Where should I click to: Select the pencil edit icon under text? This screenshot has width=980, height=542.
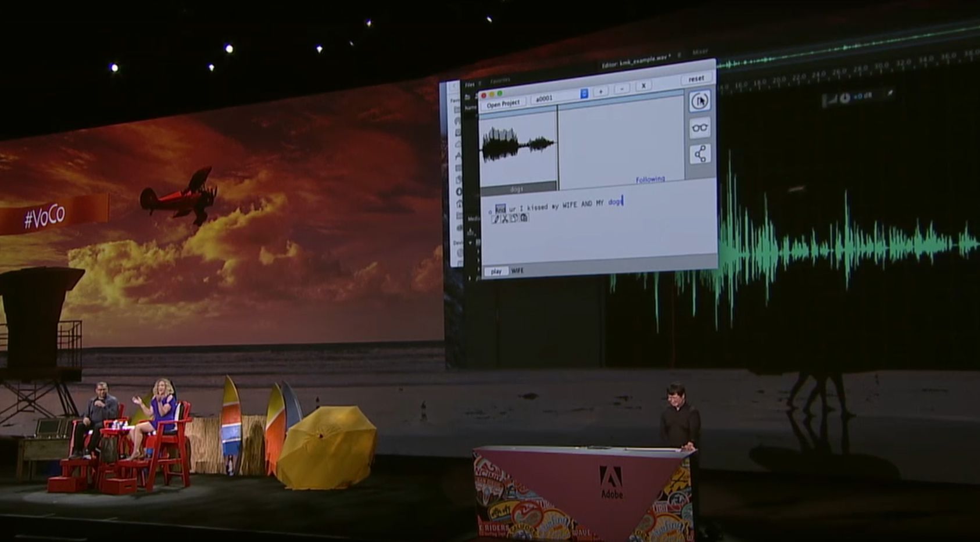point(496,218)
